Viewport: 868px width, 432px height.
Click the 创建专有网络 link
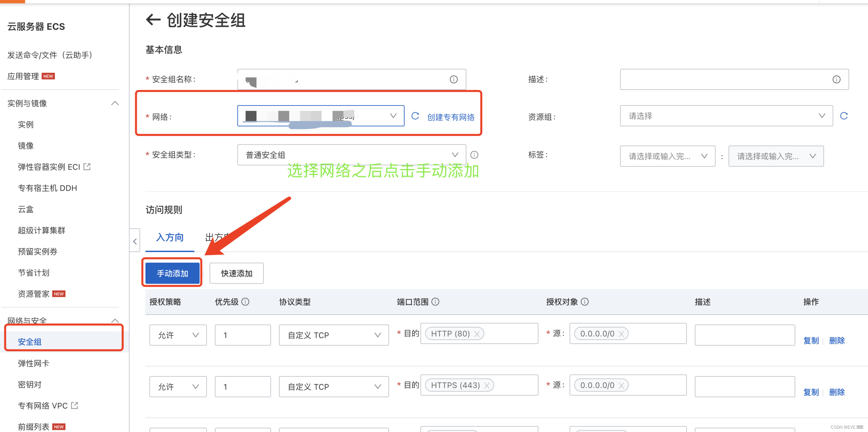click(x=451, y=117)
